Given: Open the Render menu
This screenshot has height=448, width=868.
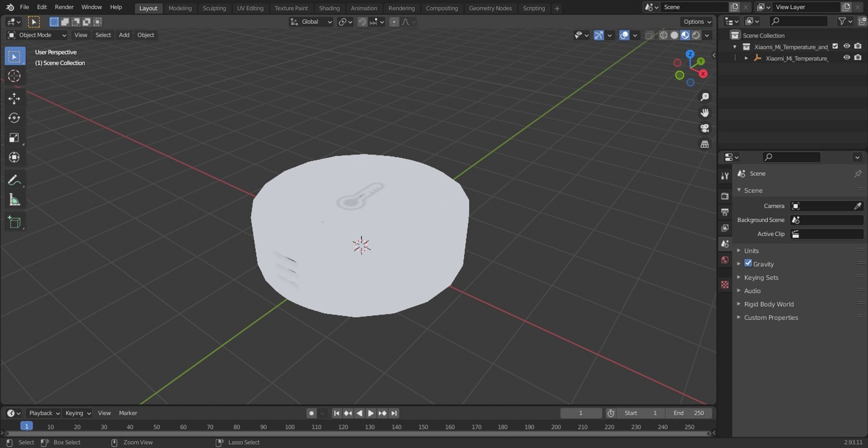Looking at the screenshot, I should coord(64,7).
